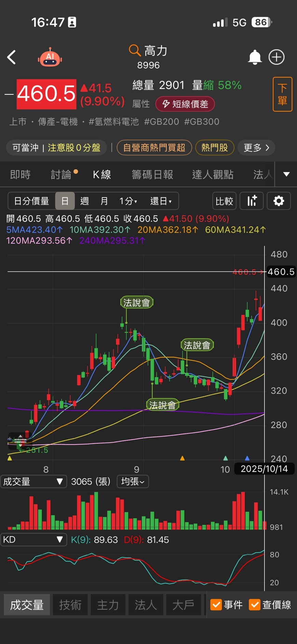Tap the lowest 法說會 event label

163,405
